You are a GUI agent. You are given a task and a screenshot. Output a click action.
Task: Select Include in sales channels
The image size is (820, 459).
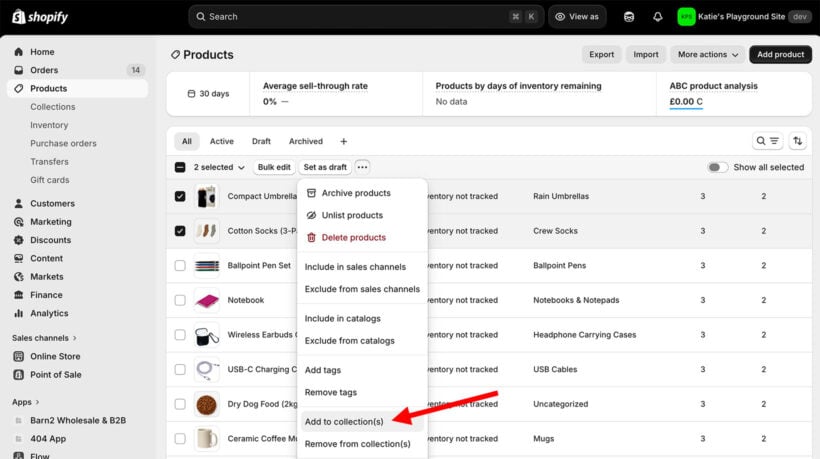(362, 267)
